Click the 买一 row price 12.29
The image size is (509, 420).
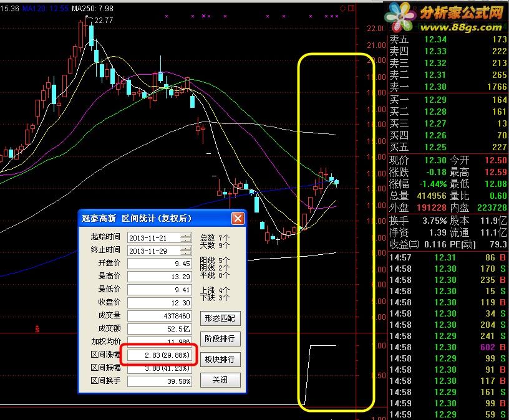point(435,100)
